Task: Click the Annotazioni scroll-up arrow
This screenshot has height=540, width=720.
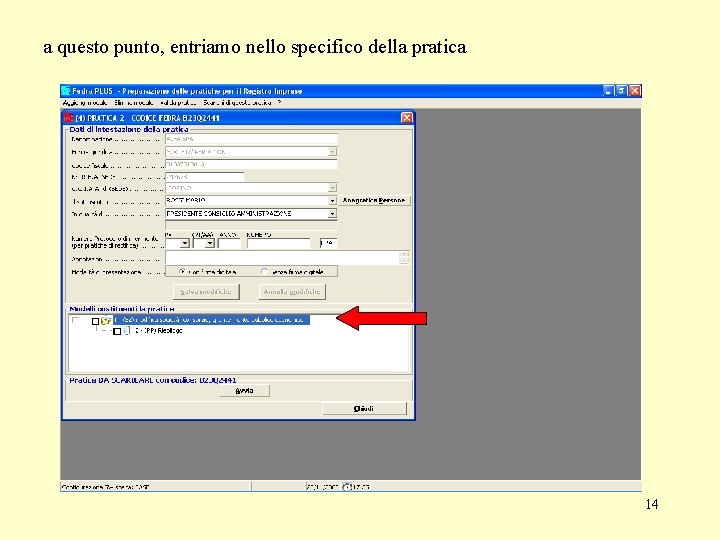Action: pos(404,254)
